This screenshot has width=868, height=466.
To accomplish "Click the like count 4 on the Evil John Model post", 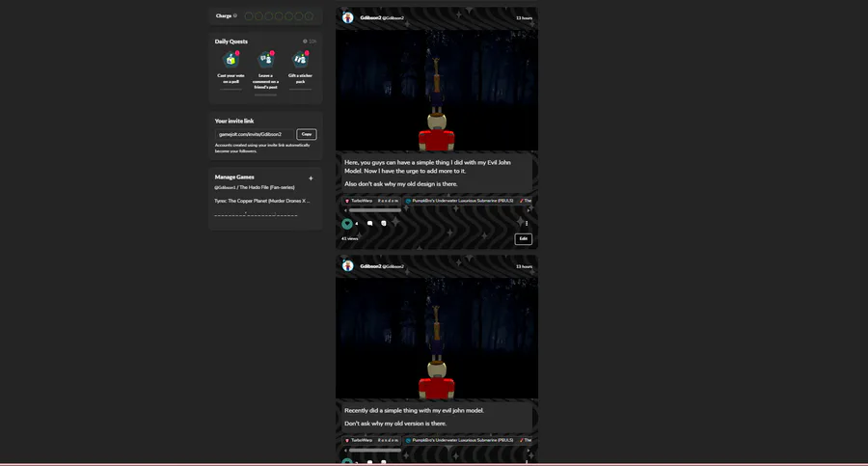I will pyautogui.click(x=357, y=223).
